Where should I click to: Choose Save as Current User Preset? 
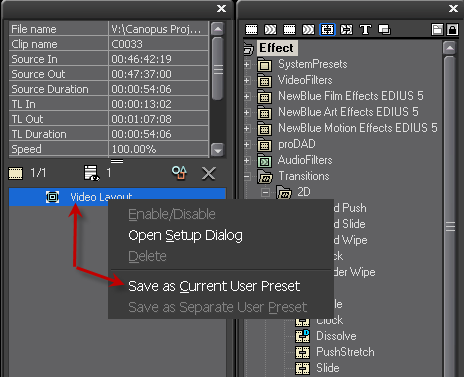(x=214, y=286)
